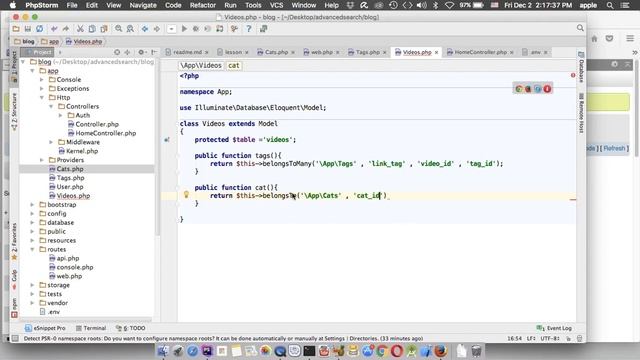The width and height of the screenshot is (640, 360).
Task: Collapse the blog root folder
Action: [x=23, y=62]
